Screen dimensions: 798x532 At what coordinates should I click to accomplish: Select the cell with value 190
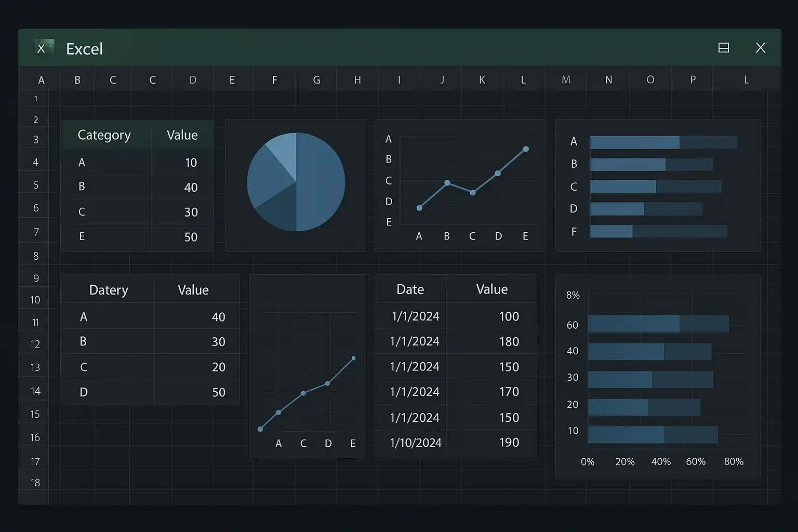click(509, 443)
